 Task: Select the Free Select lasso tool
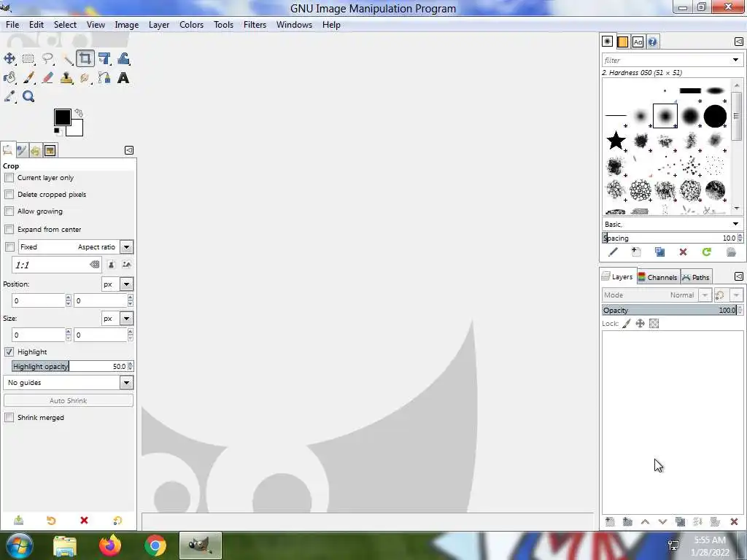tap(47, 59)
